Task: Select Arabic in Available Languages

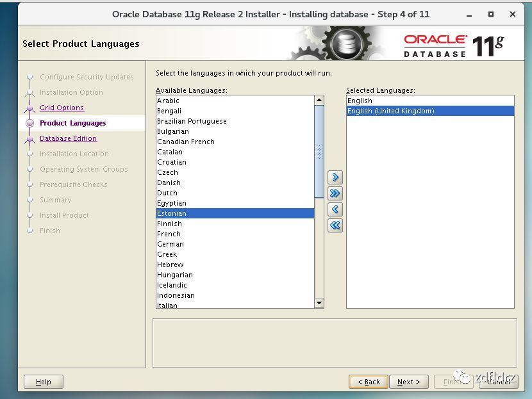Action: click(235, 101)
